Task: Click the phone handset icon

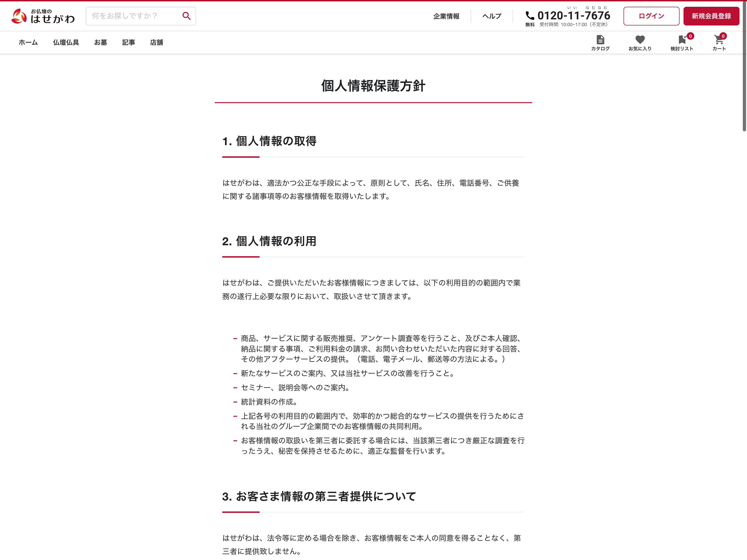Action: [529, 16]
